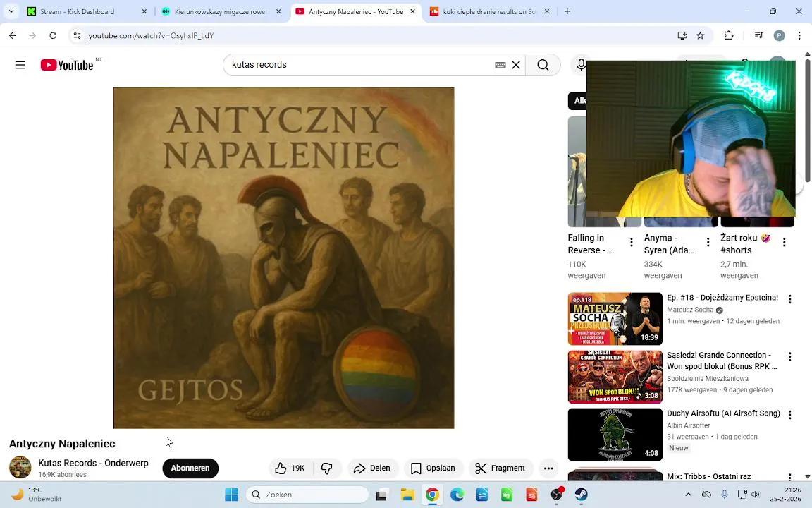Viewport: 812px width, 508px height.
Task: Open Won spod bloku video thumbnail
Action: [615, 377]
